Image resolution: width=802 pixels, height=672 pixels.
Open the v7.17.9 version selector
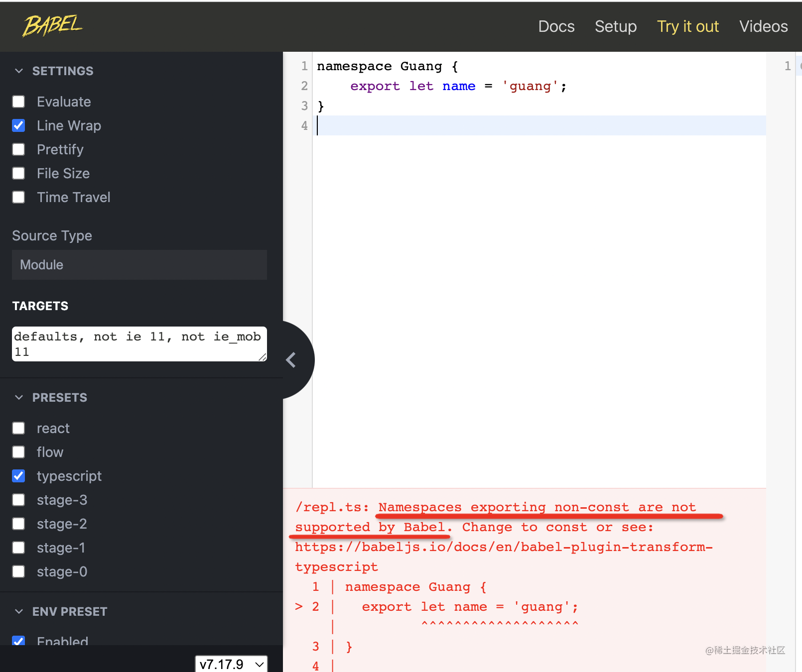231,664
